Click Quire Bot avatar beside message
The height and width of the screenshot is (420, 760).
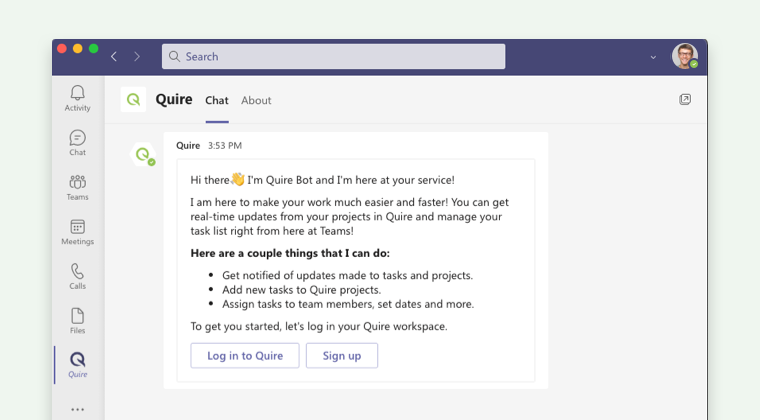[142, 155]
